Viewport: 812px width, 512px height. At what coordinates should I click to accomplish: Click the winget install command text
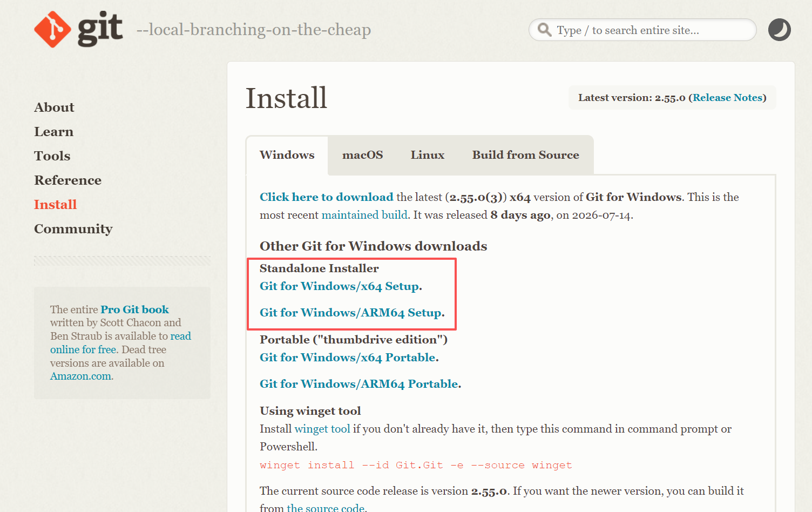point(416,465)
